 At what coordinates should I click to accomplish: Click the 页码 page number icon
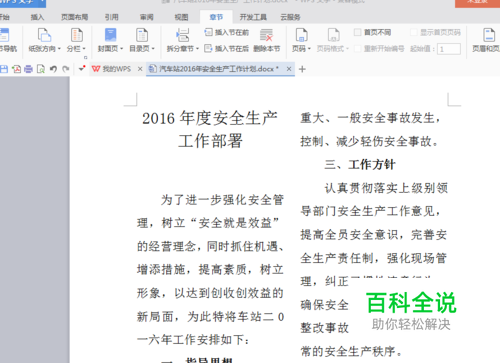click(x=301, y=35)
